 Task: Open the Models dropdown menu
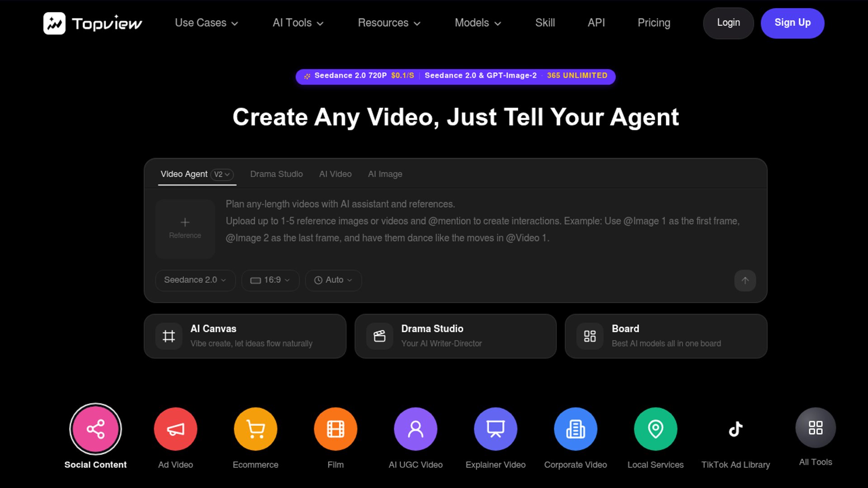click(x=478, y=23)
